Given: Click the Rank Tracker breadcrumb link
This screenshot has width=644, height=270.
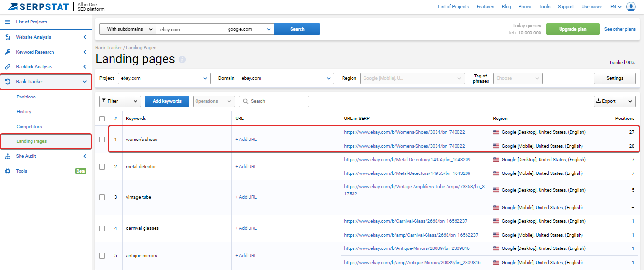Looking at the screenshot, I should tap(109, 48).
